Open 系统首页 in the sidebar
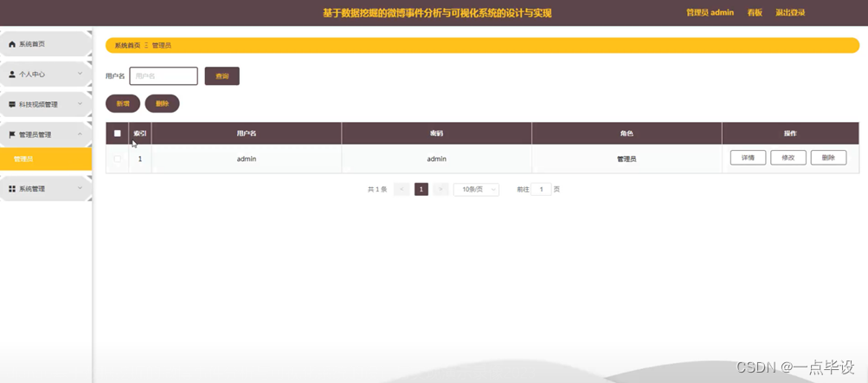The image size is (868, 383). (46, 44)
